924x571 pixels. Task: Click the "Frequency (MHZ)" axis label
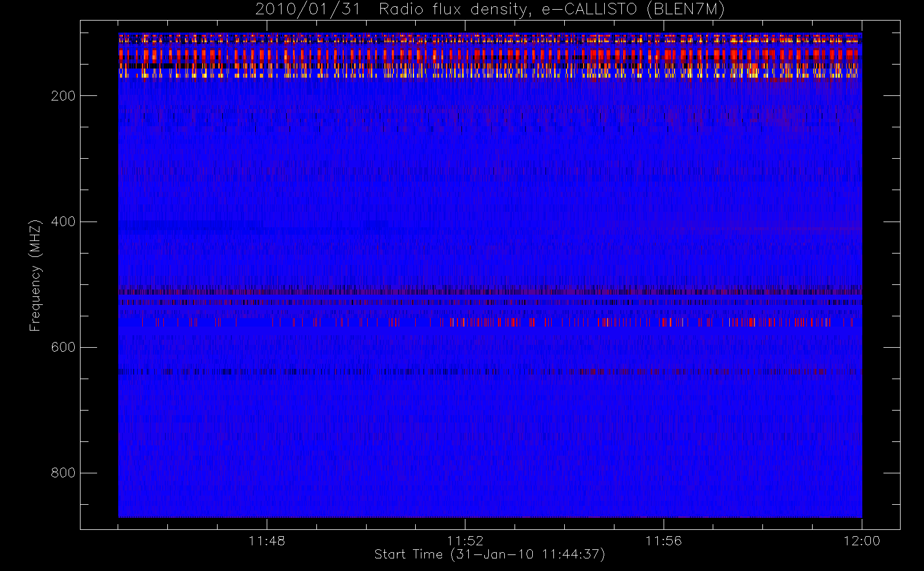[35, 275]
